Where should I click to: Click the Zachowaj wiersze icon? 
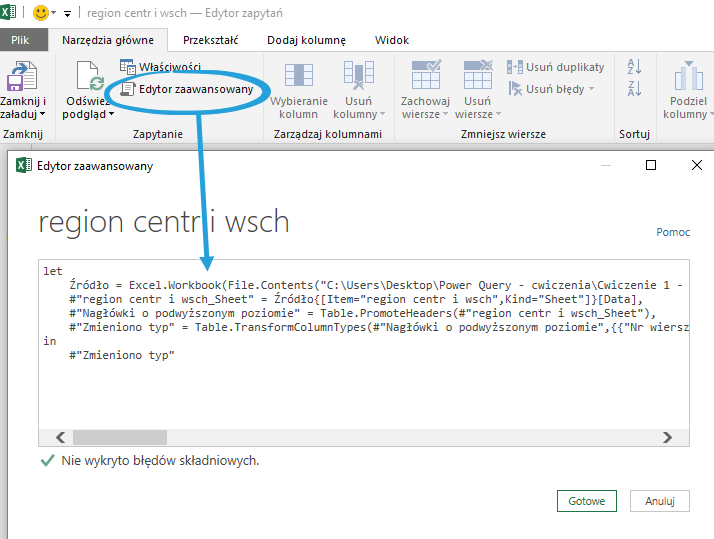[x=425, y=76]
